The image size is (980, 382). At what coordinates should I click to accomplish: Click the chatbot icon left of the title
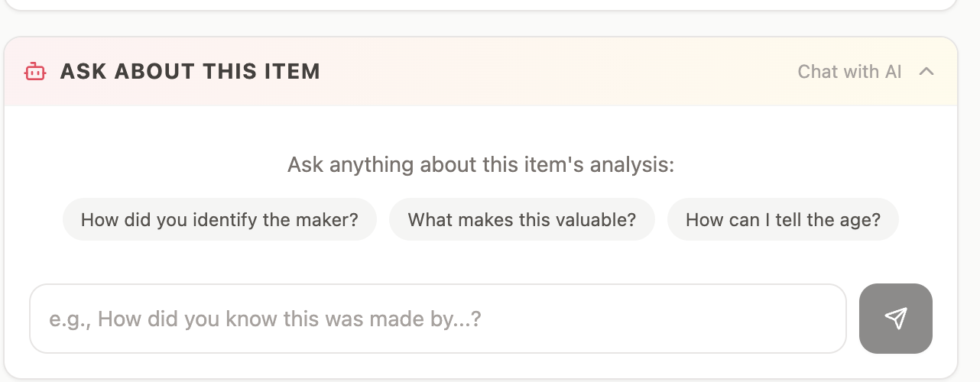tap(35, 72)
